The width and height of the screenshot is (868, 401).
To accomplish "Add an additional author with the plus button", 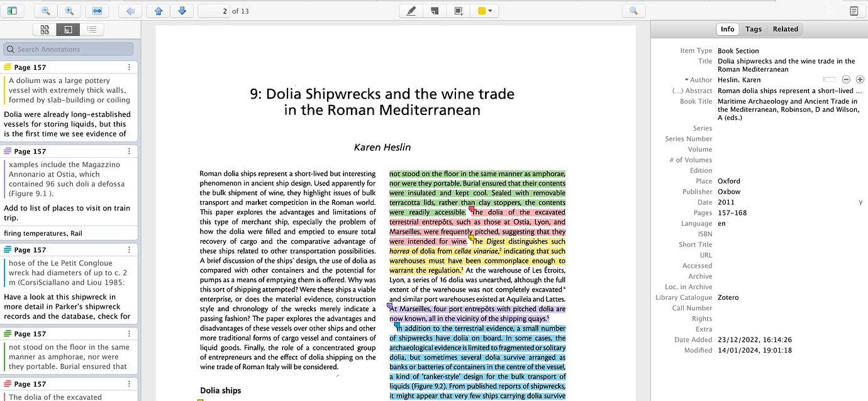I will coord(860,79).
